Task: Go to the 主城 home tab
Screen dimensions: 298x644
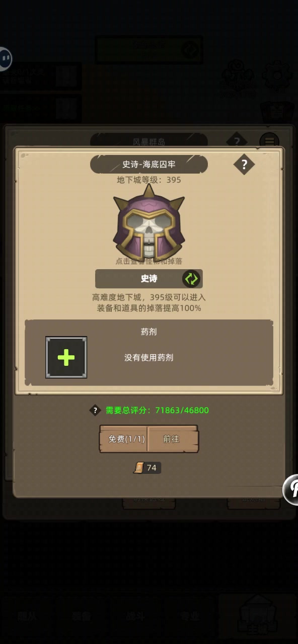Action: tap(258, 615)
